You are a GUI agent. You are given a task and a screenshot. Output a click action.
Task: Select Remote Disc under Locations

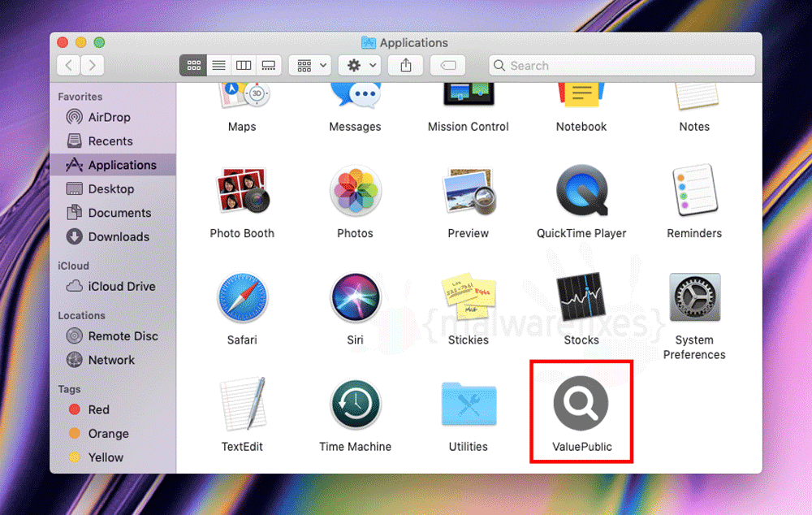[113, 335]
